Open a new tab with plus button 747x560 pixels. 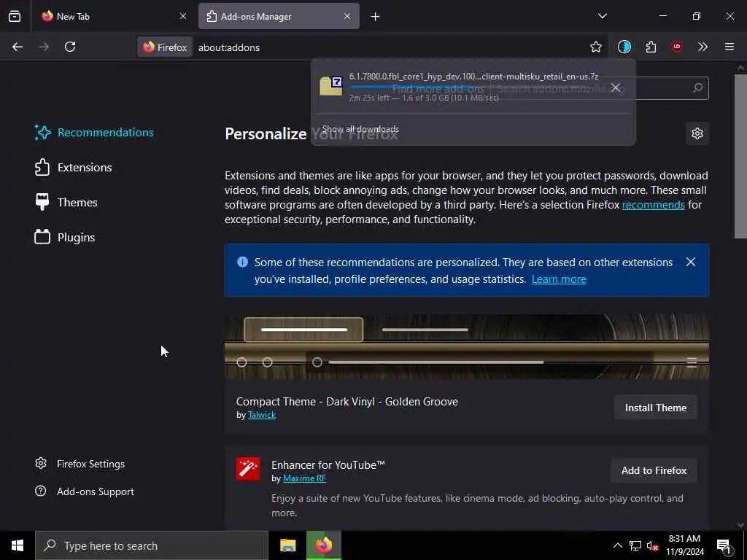click(376, 17)
